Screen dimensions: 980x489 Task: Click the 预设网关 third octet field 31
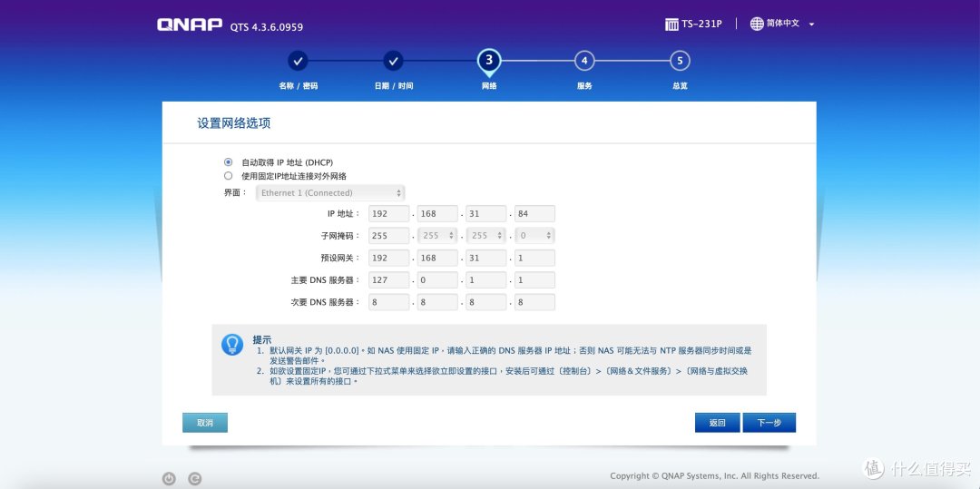point(486,258)
